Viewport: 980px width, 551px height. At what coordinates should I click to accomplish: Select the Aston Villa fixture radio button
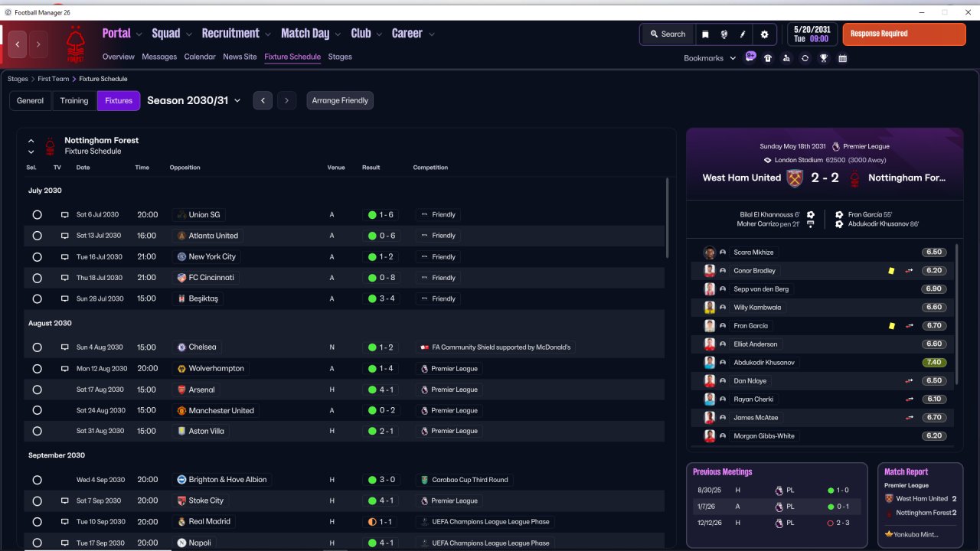37,432
